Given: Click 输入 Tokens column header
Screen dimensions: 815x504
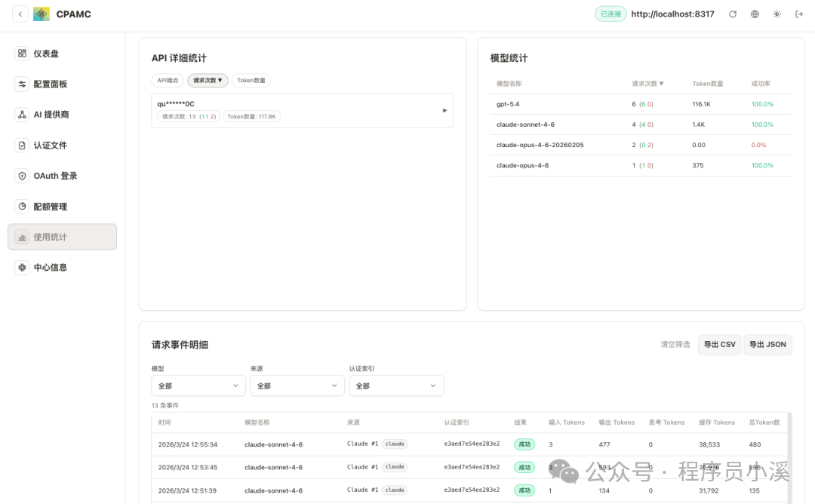Looking at the screenshot, I should click(x=567, y=423).
